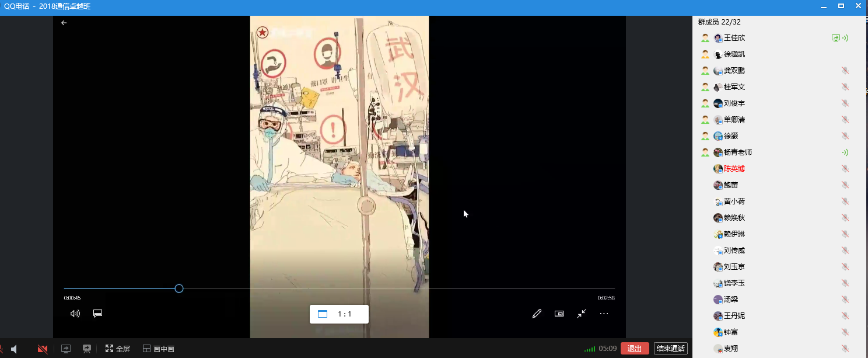
Task: Toggle the speaker icon in call bar
Action: (14, 349)
